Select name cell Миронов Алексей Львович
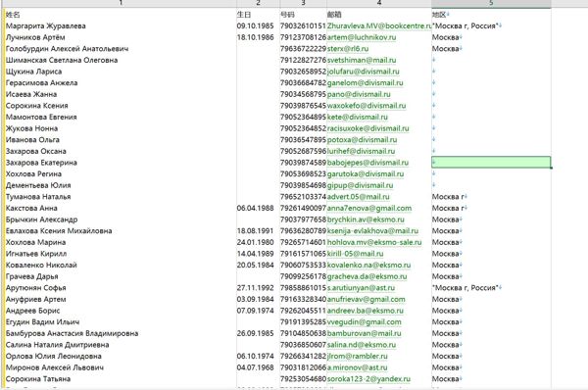The width and height of the screenshot is (588, 390). (x=55, y=367)
